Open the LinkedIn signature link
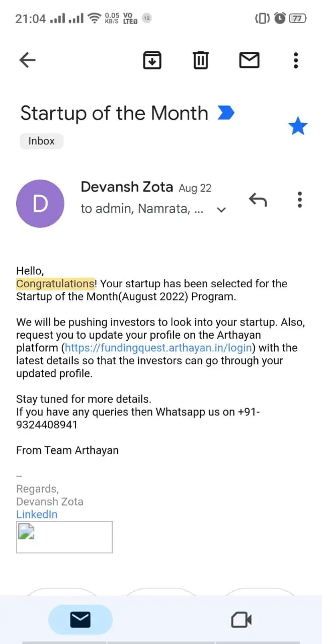 (37, 515)
